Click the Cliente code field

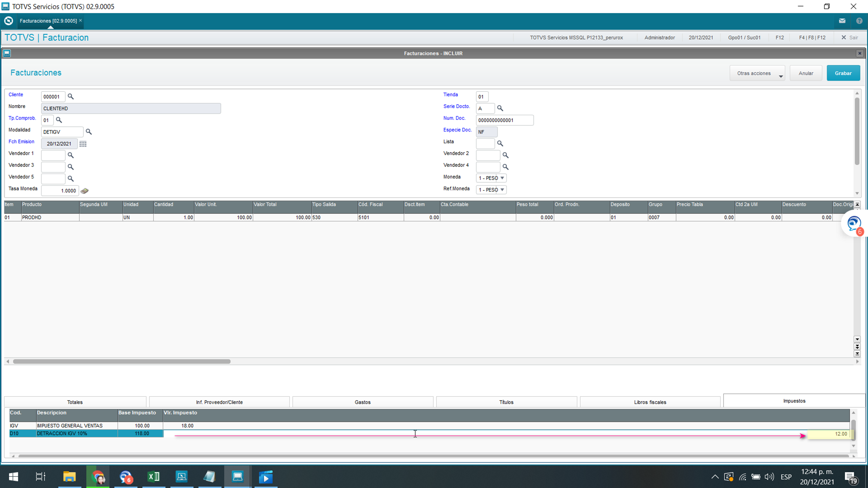(x=53, y=97)
